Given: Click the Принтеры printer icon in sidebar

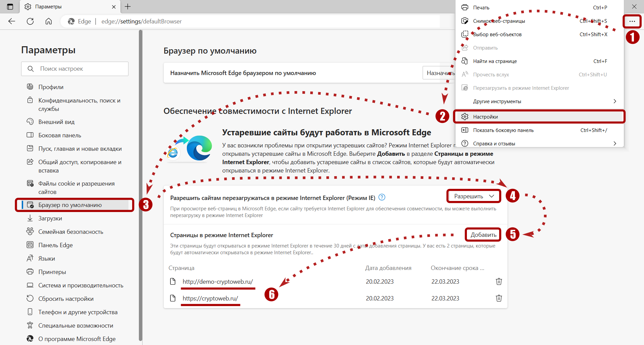Looking at the screenshot, I should tap(30, 272).
